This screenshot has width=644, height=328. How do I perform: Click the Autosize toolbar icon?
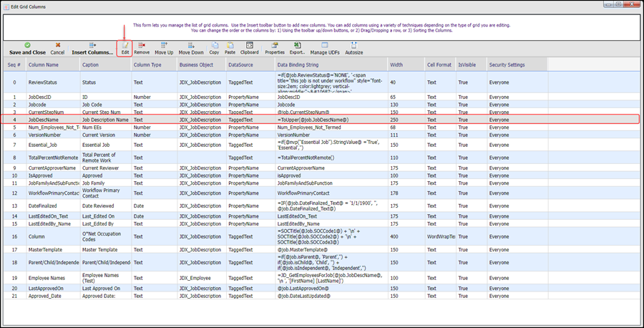pyautogui.click(x=353, y=49)
